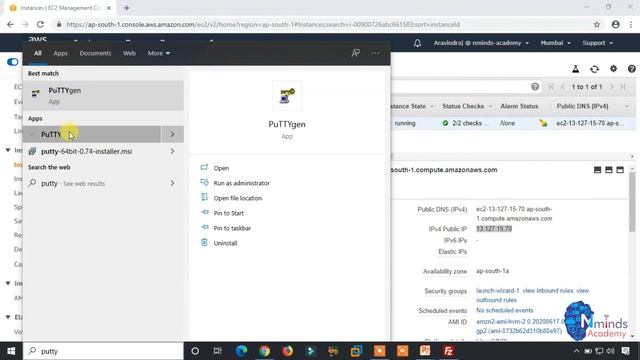The height and width of the screenshot is (360, 640).
Task: Switch to the All search tab
Action: coord(38,53)
